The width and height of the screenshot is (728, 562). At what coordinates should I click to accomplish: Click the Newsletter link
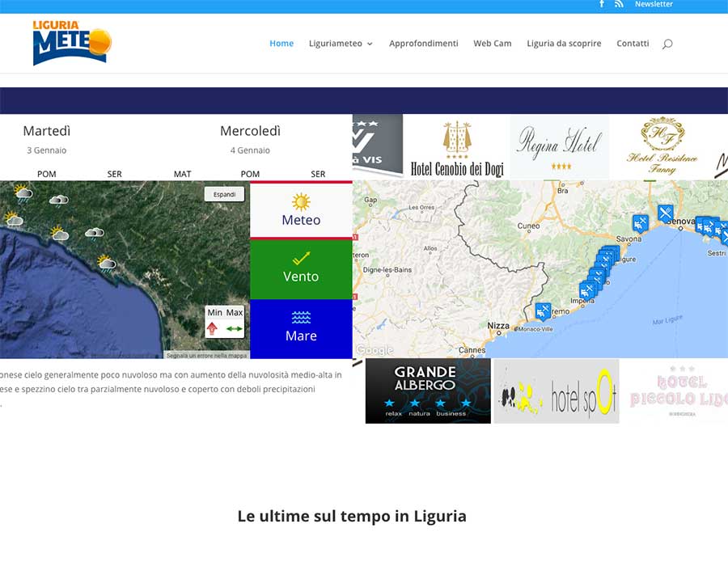654,5
